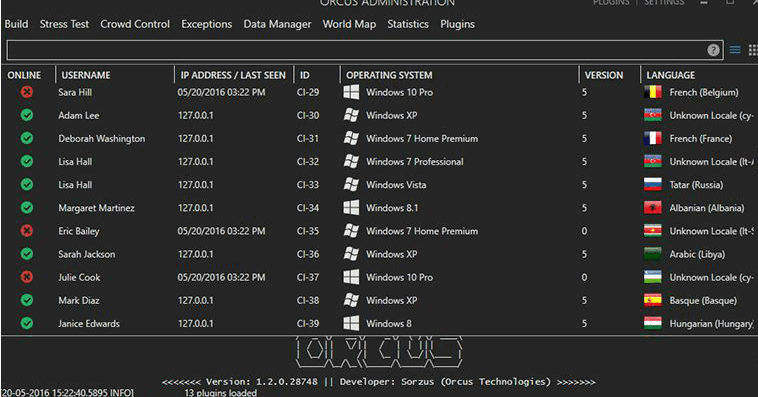The image size is (758, 397).
Task: Click the France flag icon
Action: pyautogui.click(x=653, y=138)
